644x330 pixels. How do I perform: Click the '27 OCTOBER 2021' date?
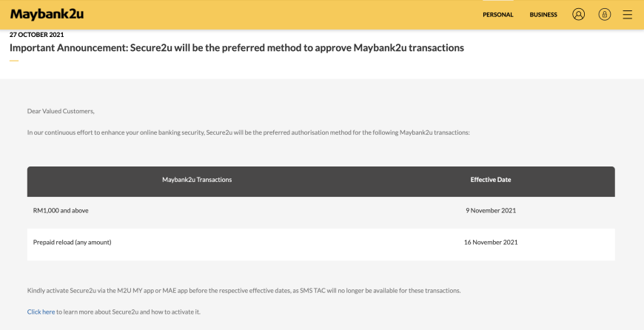[x=36, y=35]
